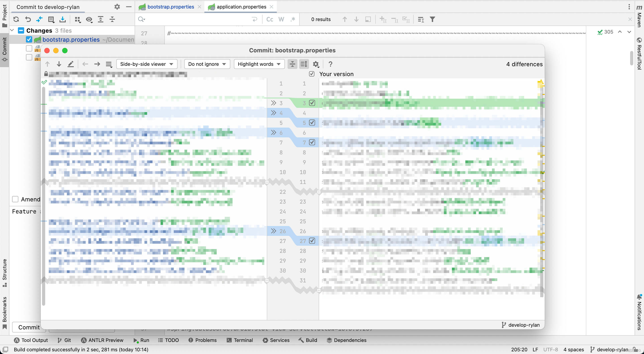Image resolution: width=644 pixels, height=354 pixels.
Task: Open Side-by-side viewer dropdown
Action: tap(147, 64)
